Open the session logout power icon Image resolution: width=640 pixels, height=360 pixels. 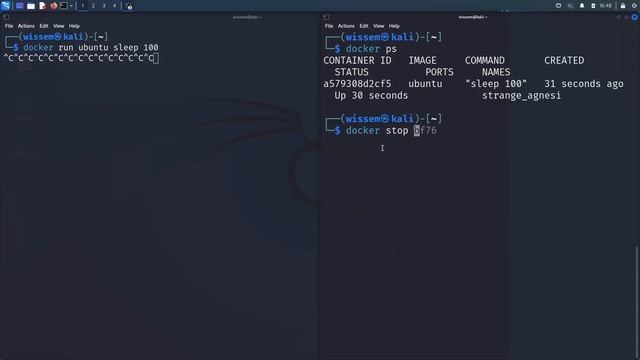pos(635,6)
